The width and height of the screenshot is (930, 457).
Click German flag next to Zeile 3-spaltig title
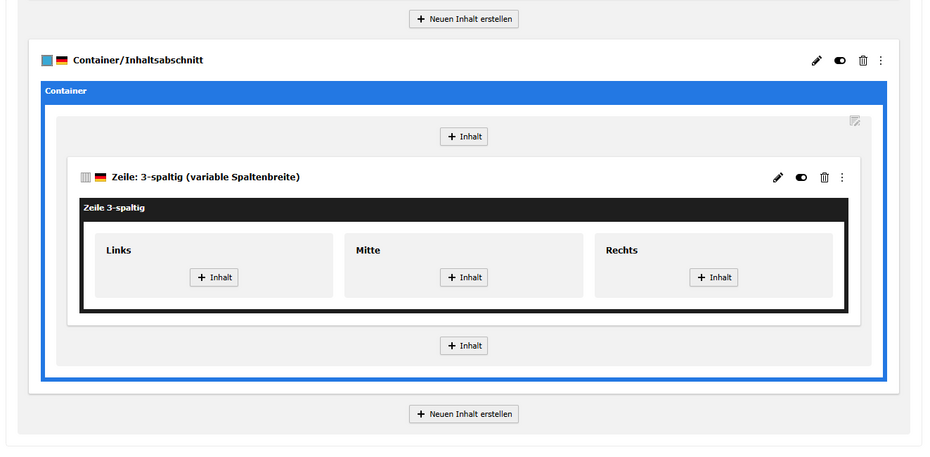tap(101, 178)
